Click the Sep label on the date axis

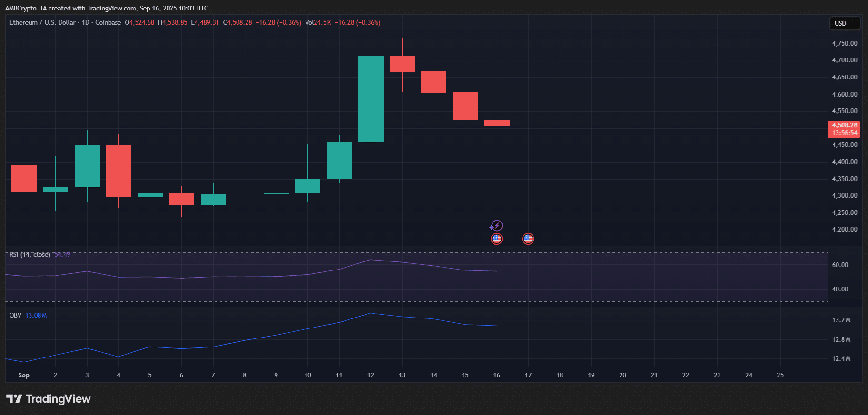point(24,375)
